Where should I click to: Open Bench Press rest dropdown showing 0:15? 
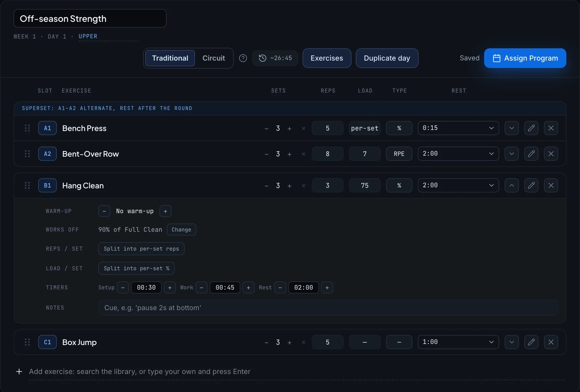pos(458,128)
